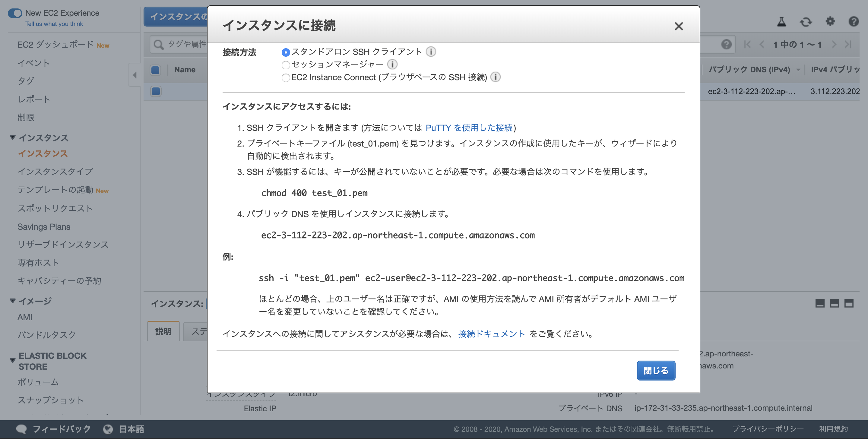The image size is (868, 439).
Task: Collapse the ELASTIC BLOCK STORE section
Action: [x=13, y=361]
